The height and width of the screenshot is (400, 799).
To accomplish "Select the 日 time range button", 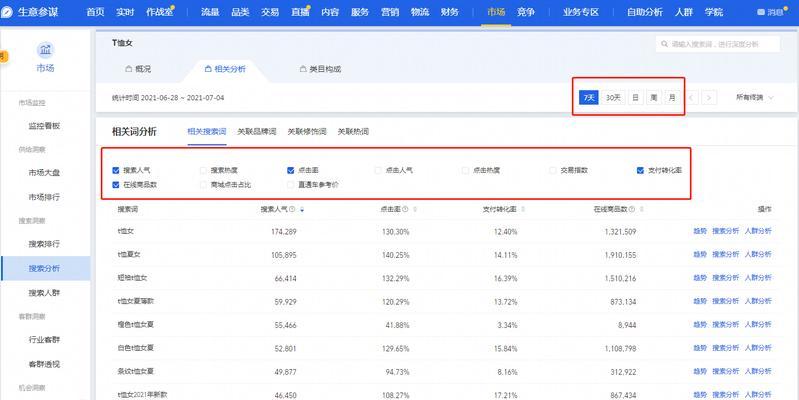I will [x=635, y=97].
